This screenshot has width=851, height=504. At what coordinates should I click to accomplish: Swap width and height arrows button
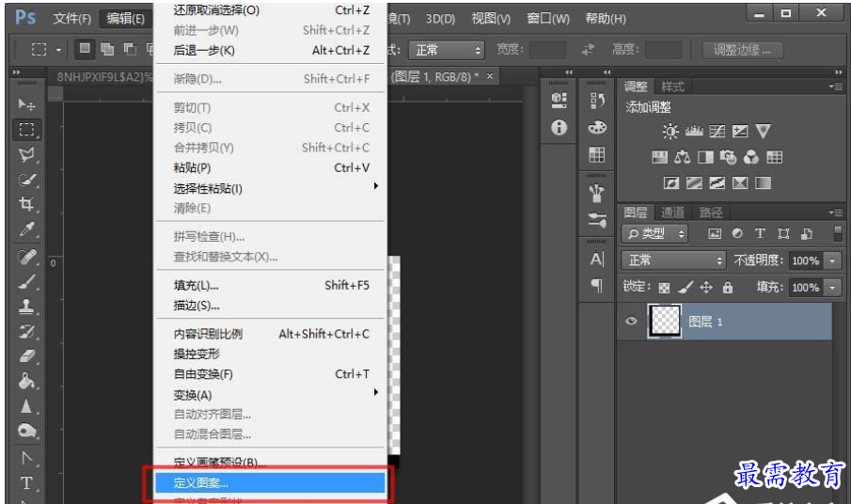point(589,50)
